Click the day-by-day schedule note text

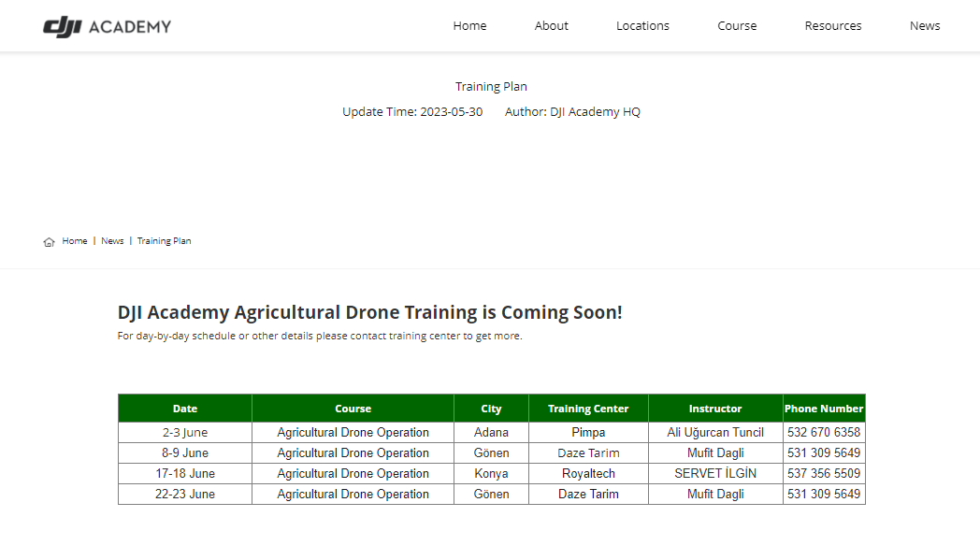[320, 336]
